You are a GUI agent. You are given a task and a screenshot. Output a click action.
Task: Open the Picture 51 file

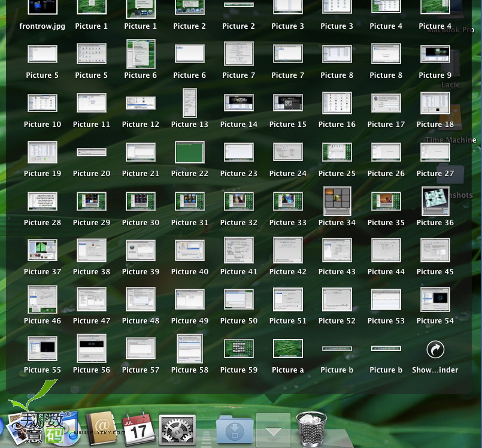[288, 299]
